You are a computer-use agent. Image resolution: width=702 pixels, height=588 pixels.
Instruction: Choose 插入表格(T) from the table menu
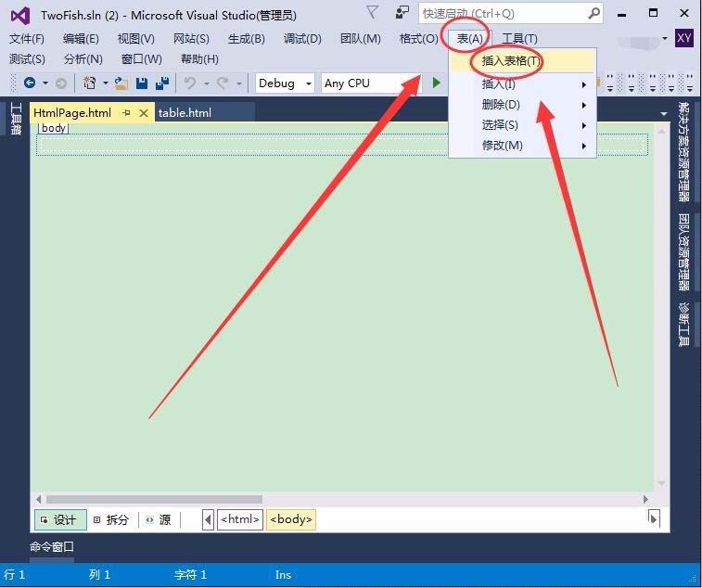tap(522, 61)
